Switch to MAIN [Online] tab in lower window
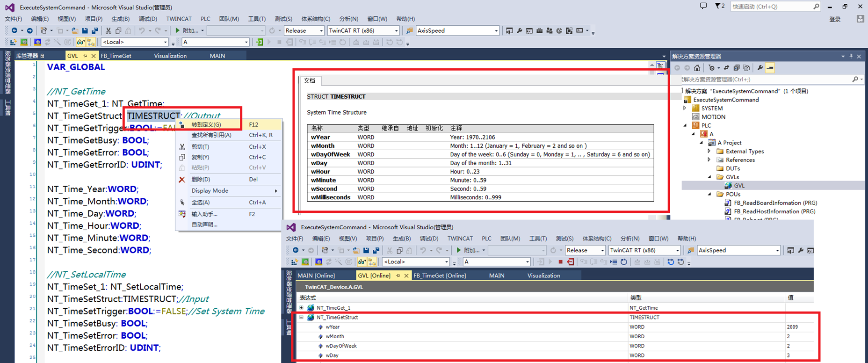The image size is (868, 363). click(316, 276)
